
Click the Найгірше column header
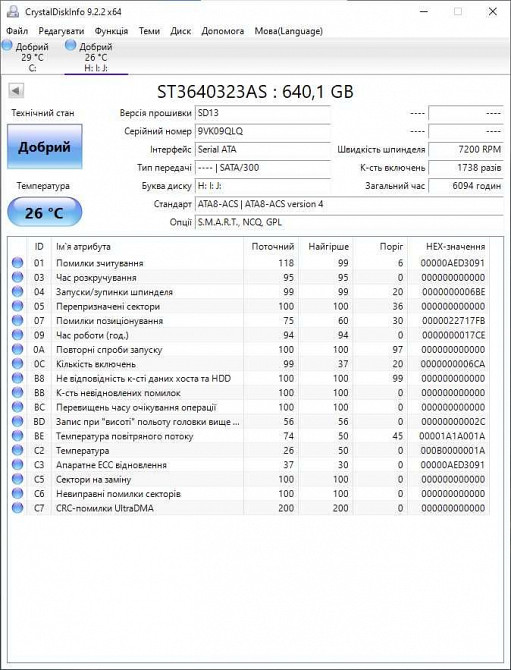[x=328, y=247]
